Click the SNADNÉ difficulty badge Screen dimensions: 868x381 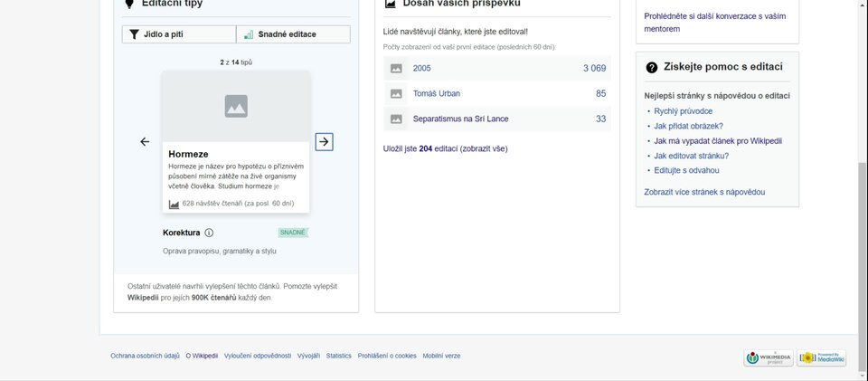pyautogui.click(x=293, y=233)
